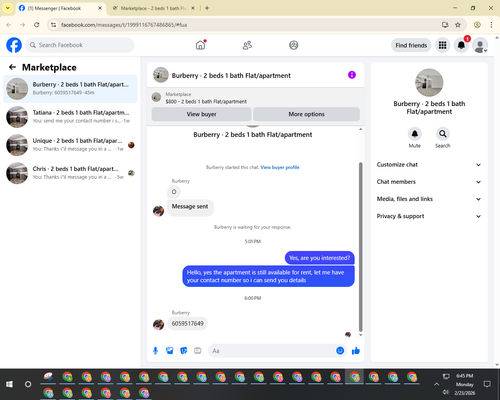Open Windows taskbar search circle

[28, 384]
